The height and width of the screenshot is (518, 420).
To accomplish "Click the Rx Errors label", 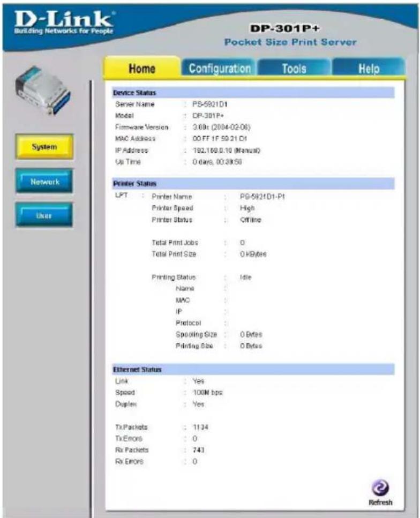I will [x=129, y=462].
